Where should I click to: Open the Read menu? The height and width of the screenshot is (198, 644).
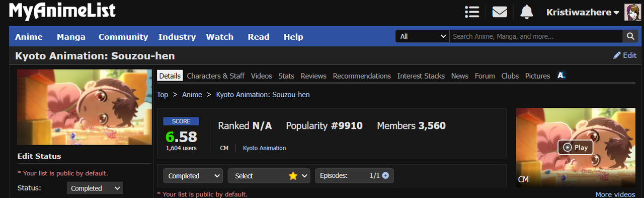pos(259,37)
